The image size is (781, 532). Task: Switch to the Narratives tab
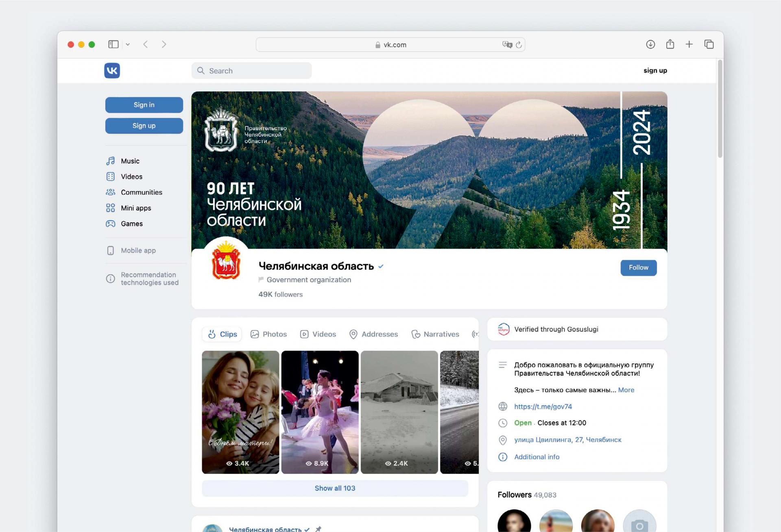(x=435, y=334)
